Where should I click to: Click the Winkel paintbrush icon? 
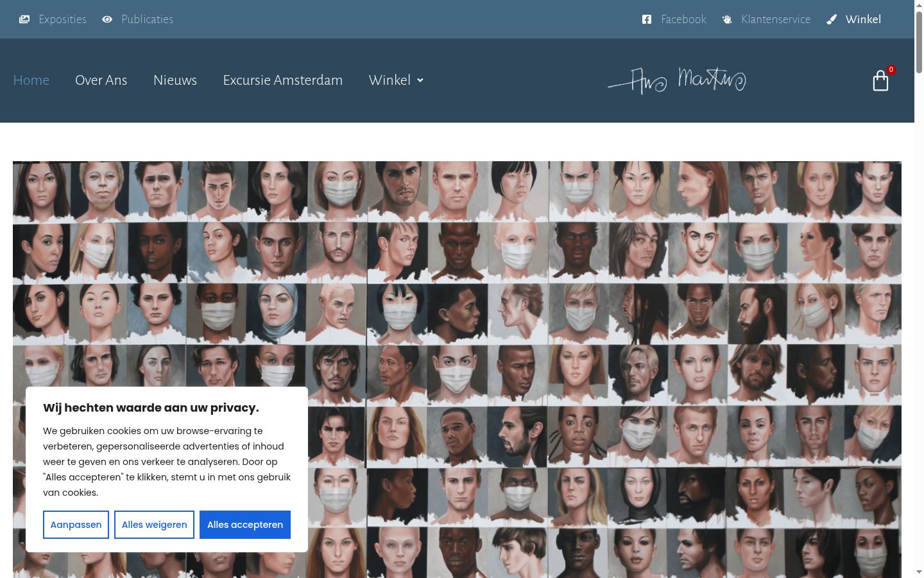point(832,19)
